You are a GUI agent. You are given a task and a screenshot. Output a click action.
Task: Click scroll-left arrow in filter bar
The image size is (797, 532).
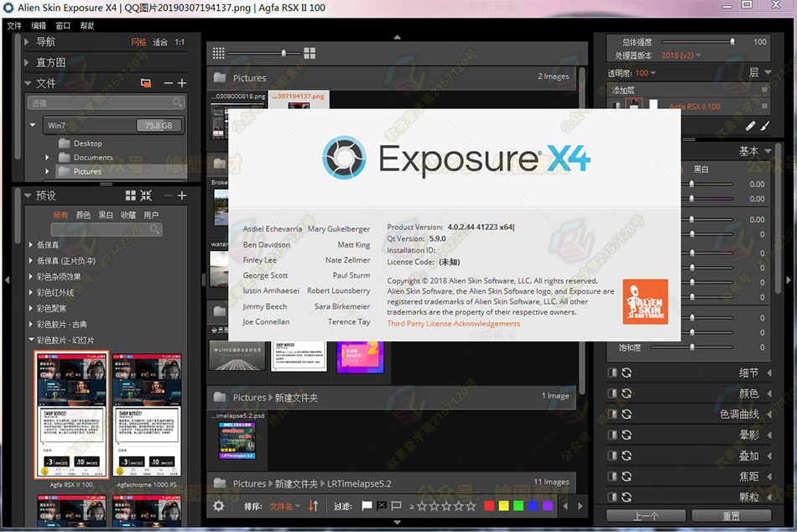(565, 506)
